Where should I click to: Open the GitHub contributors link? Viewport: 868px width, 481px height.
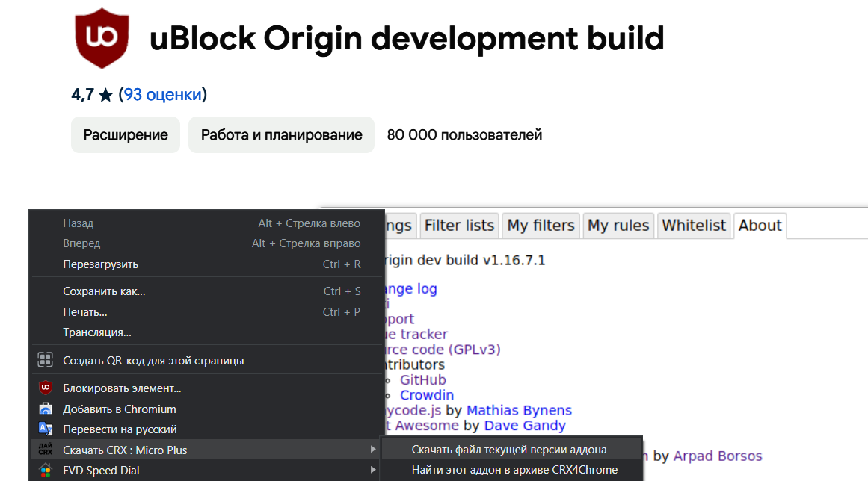click(x=423, y=380)
